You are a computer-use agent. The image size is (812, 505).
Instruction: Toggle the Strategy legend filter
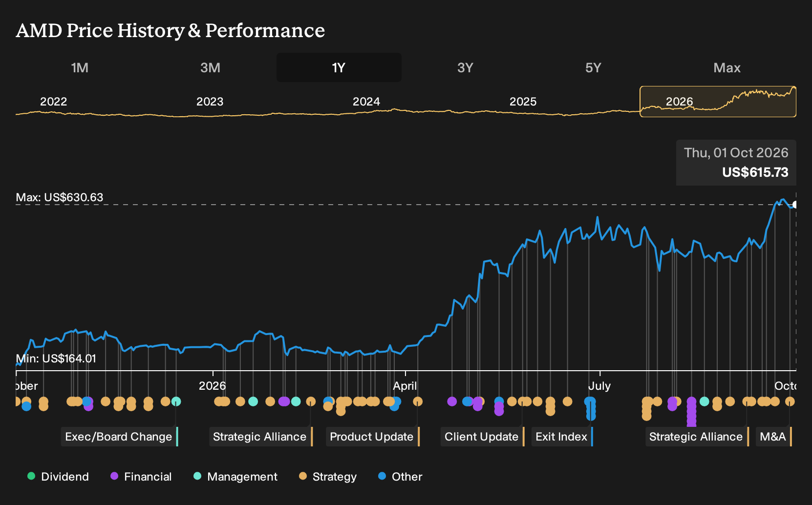point(328,477)
